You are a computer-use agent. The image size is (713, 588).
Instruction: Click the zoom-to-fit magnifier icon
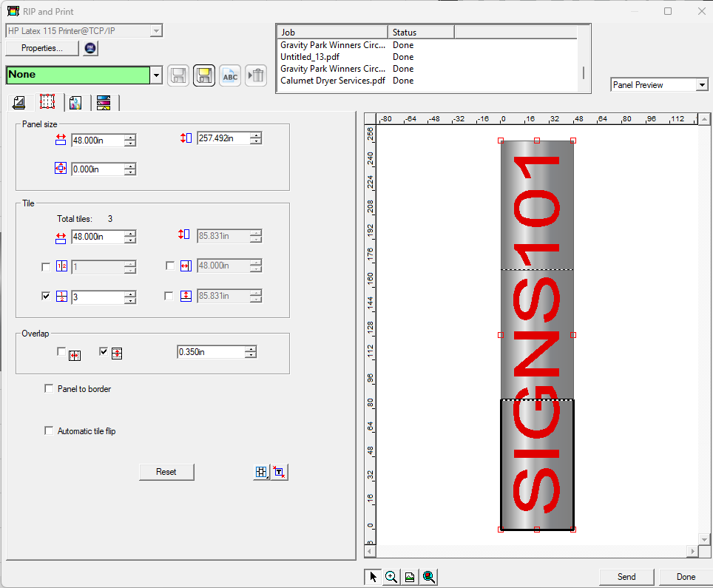(x=429, y=577)
